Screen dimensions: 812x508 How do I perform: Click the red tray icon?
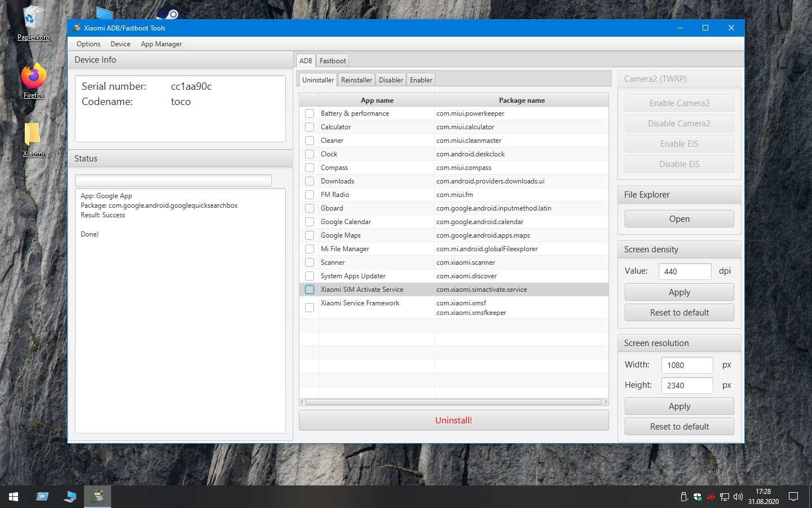coord(711,497)
